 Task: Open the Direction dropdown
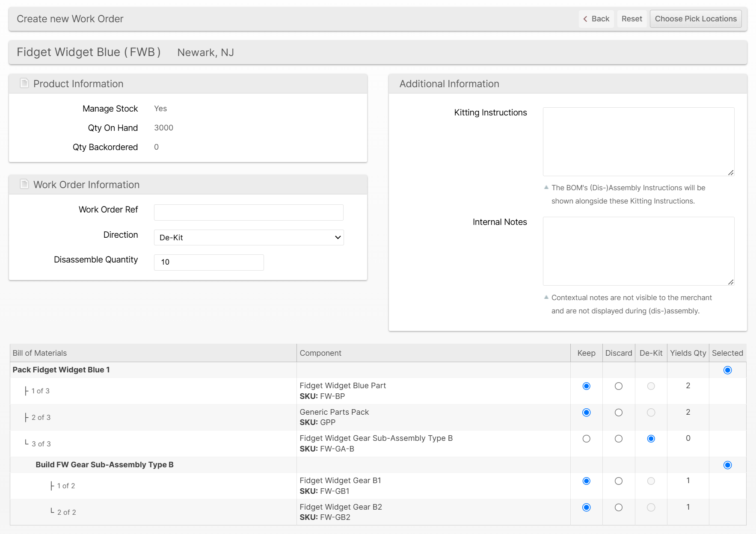click(x=249, y=238)
